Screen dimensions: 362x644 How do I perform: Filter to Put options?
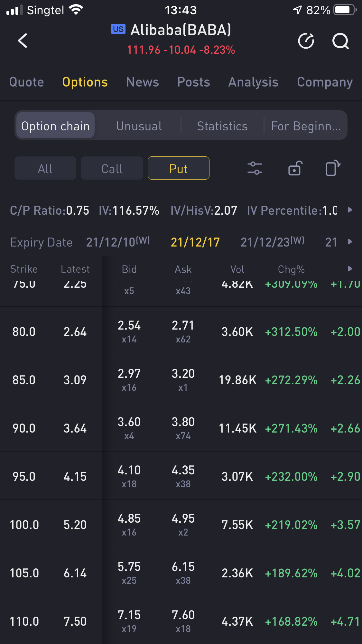point(179,168)
